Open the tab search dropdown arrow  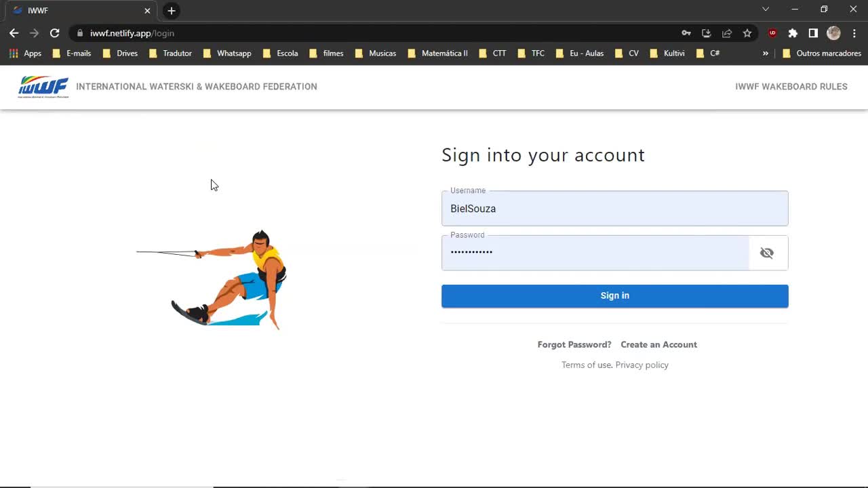pos(766,9)
